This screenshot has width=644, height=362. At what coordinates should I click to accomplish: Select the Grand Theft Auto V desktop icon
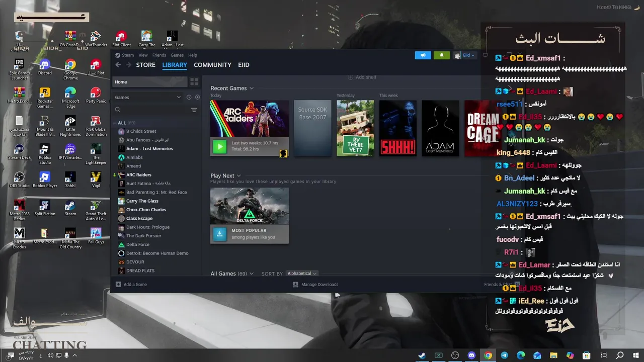click(x=96, y=210)
